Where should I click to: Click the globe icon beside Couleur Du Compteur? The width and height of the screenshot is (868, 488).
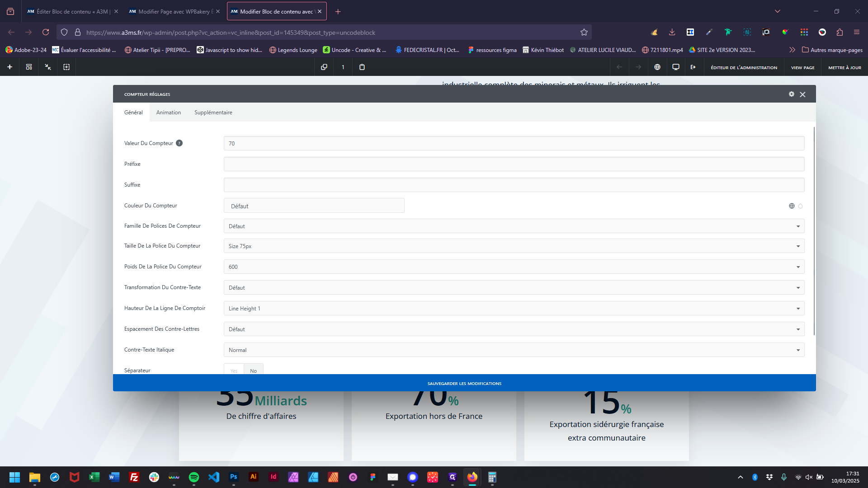pyautogui.click(x=792, y=206)
